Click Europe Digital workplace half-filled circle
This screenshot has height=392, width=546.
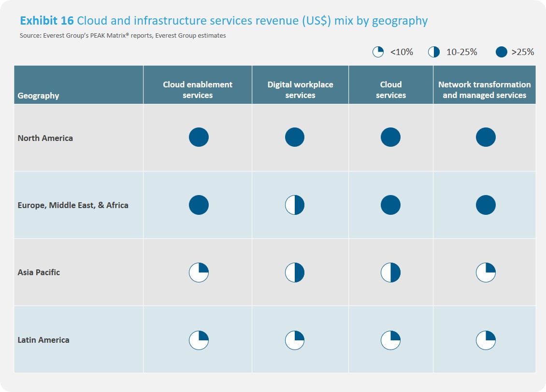pos(295,205)
